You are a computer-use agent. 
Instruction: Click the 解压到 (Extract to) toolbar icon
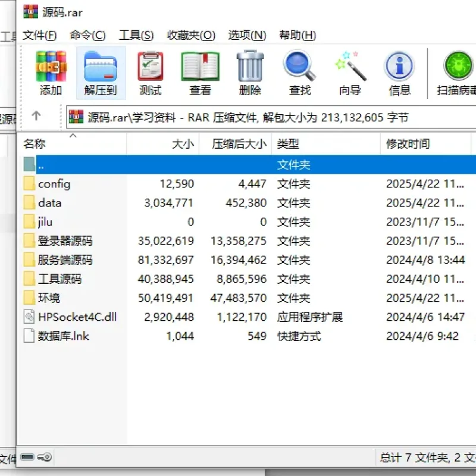(x=101, y=66)
